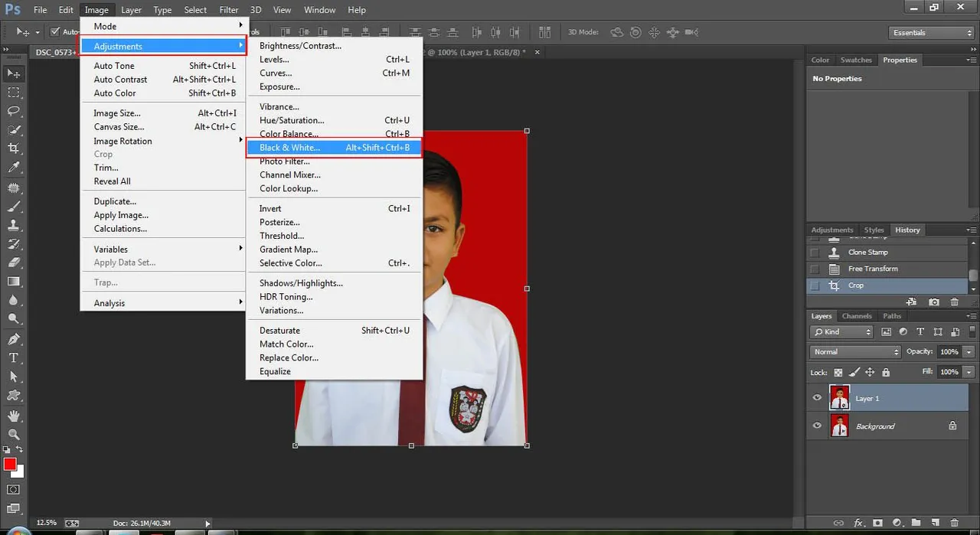Delete the selected layer with trash icon
This screenshot has width=980, height=535.
point(954,523)
